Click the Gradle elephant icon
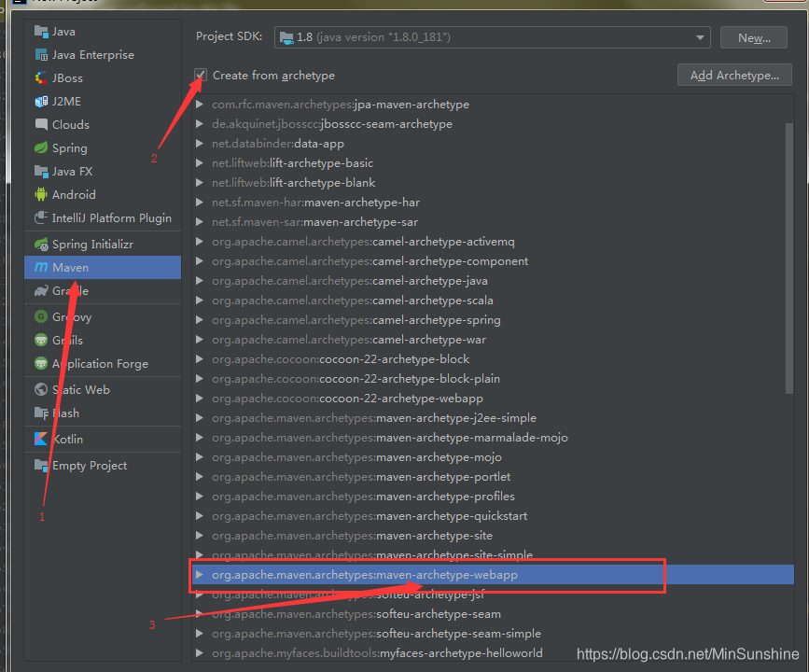This screenshot has height=672, width=809. point(41,290)
